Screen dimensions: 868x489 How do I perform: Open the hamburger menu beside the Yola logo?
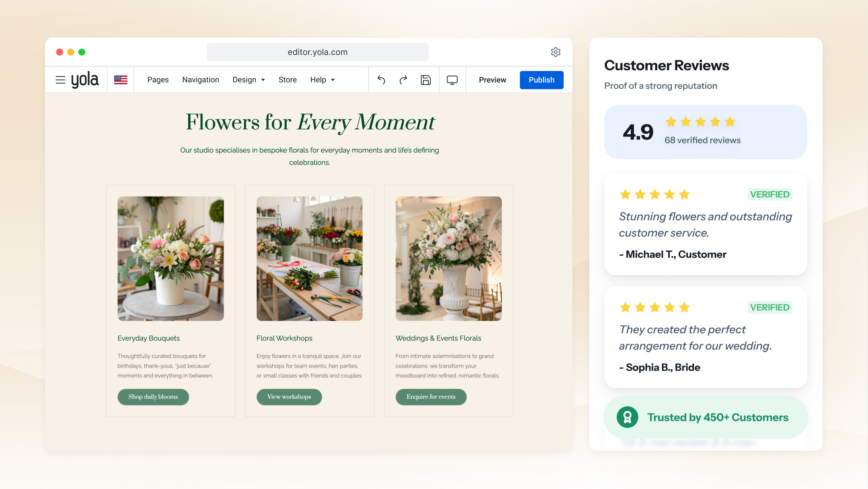(x=61, y=80)
